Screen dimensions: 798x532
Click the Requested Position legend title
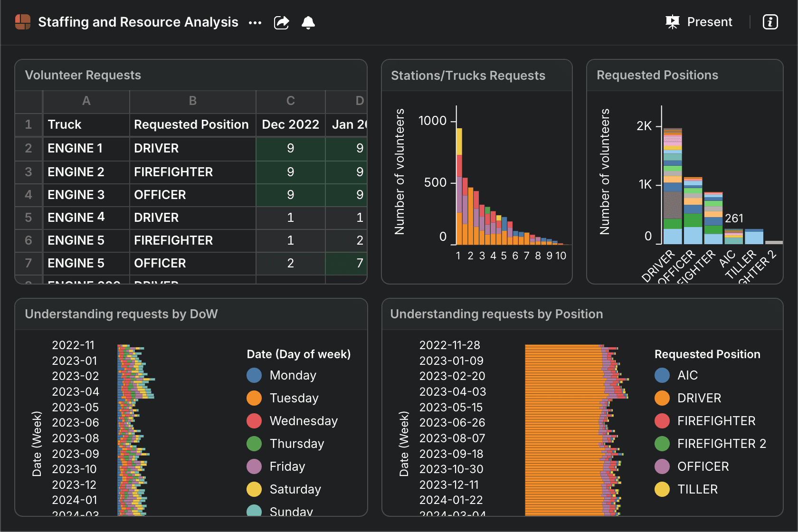pos(707,354)
